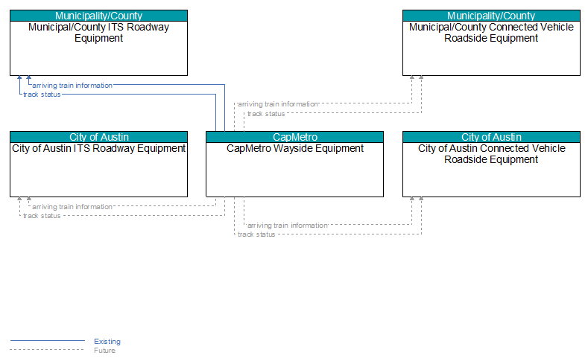This screenshot has height=364, width=588.
Task: Click blue 'arriving train information' label
Action: [x=72, y=86]
